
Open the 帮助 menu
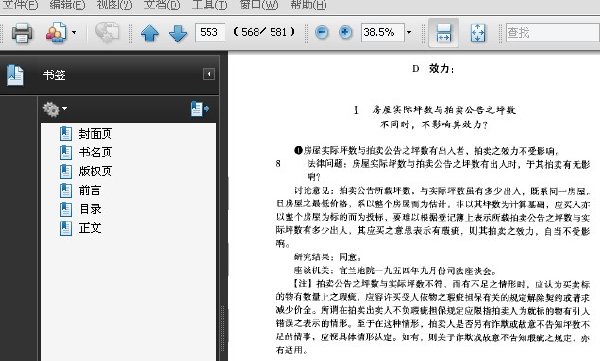tap(308, 5)
